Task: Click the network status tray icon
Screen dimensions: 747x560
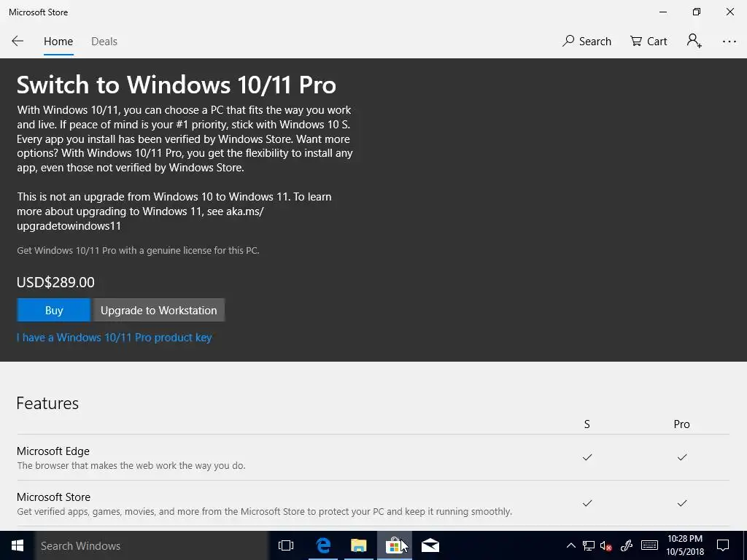Action: click(x=589, y=545)
